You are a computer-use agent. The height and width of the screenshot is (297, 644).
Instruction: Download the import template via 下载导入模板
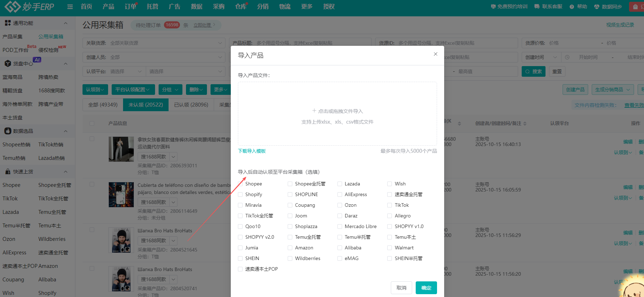coord(252,151)
